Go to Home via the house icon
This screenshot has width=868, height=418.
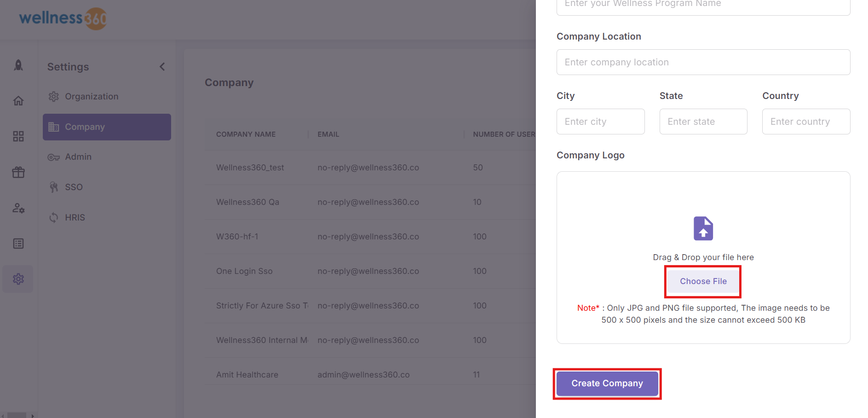tap(18, 101)
